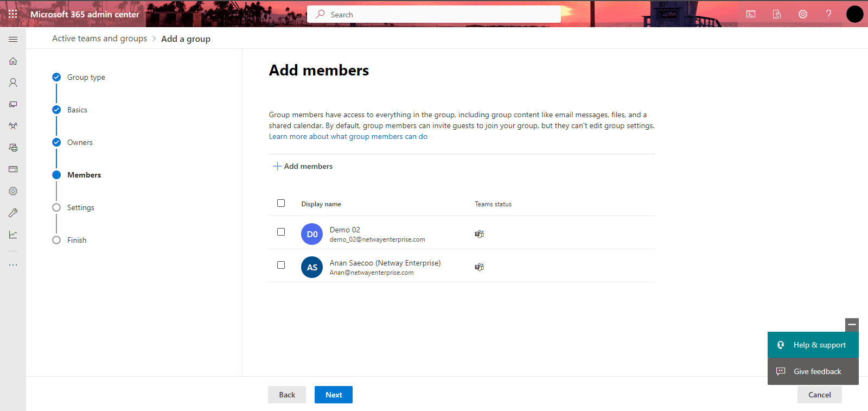Screen dimensions: 868x411
Task: Open Billing card icon in sidebar
Action: pyautogui.click(x=13, y=169)
